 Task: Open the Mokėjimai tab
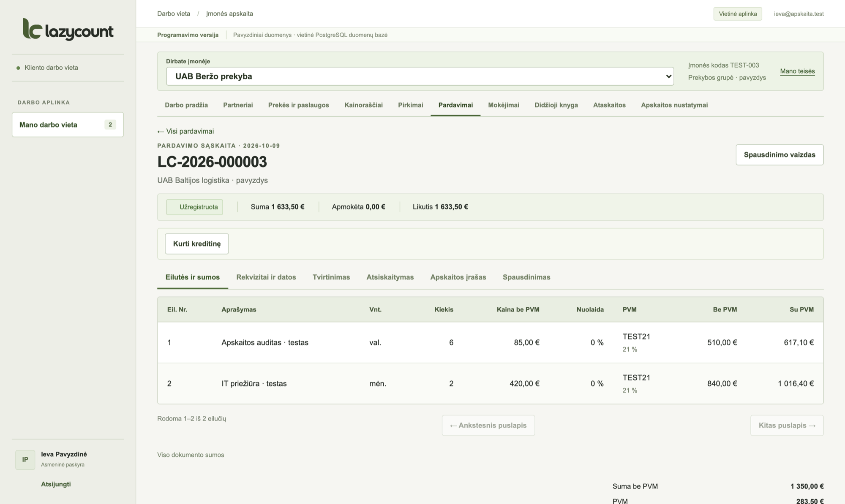point(504,105)
